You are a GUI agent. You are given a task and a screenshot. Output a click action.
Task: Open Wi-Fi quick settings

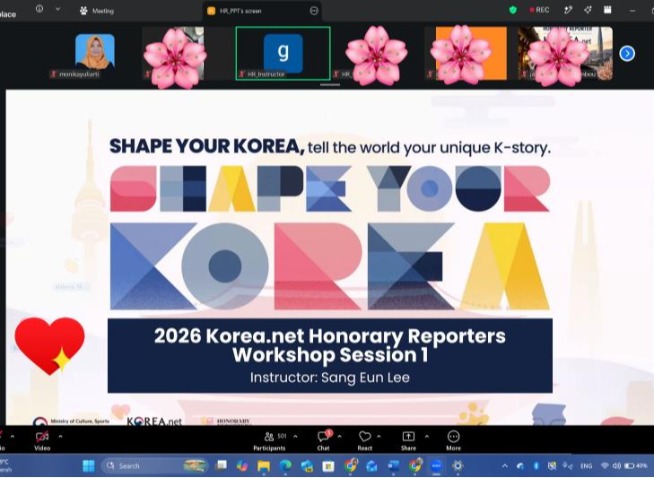pos(605,466)
